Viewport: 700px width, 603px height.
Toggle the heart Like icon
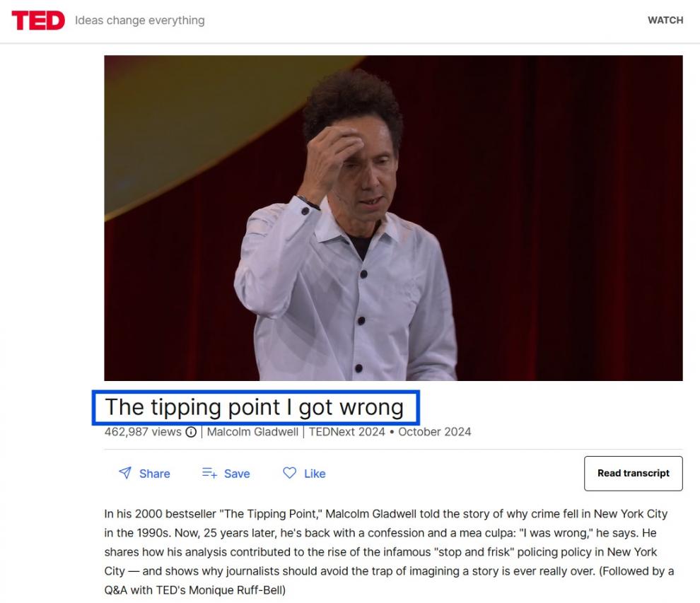290,473
